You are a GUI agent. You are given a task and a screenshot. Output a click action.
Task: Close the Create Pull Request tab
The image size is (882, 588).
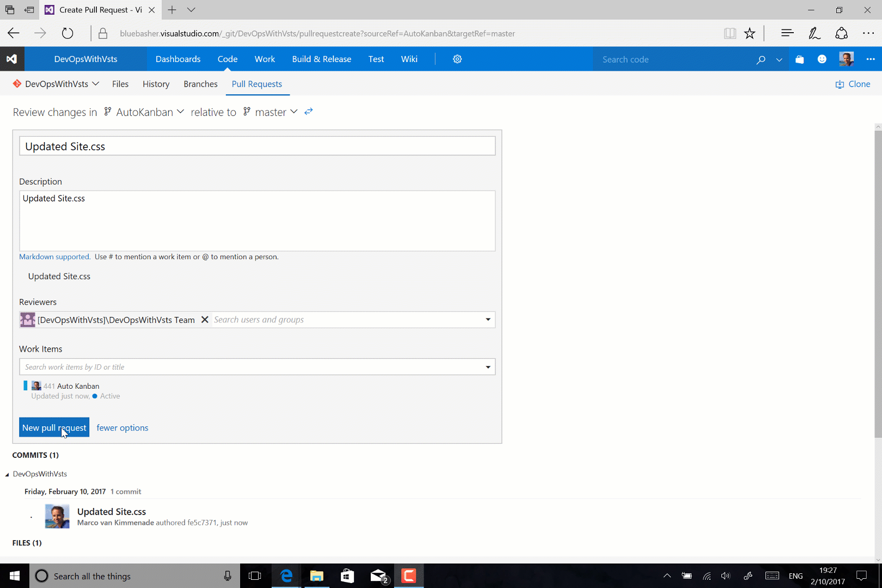pyautogui.click(x=152, y=10)
